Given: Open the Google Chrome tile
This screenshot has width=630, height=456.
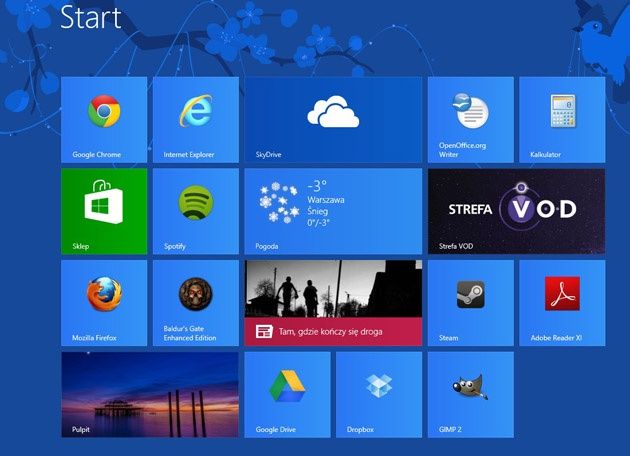Looking at the screenshot, I should (x=104, y=120).
